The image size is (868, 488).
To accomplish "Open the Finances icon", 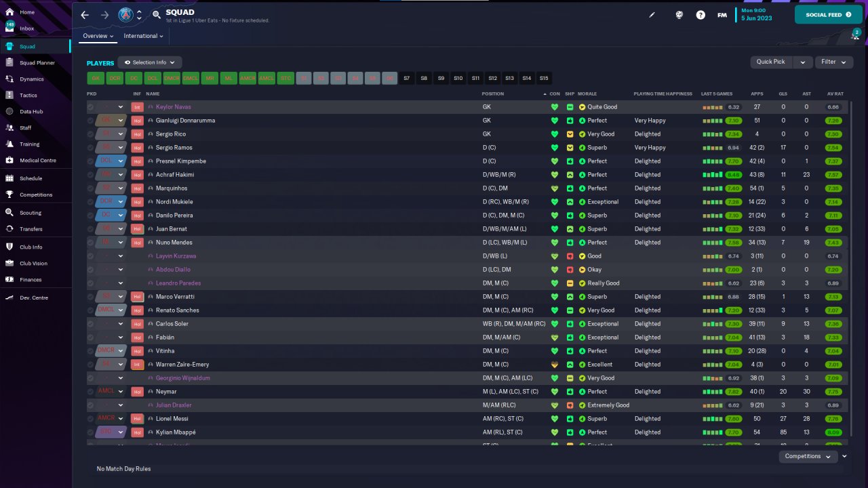I will pos(9,279).
